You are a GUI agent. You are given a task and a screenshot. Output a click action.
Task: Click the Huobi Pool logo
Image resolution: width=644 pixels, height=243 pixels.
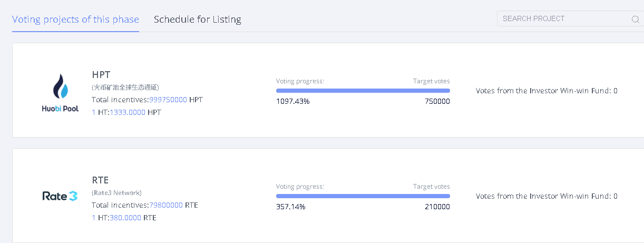(60, 94)
